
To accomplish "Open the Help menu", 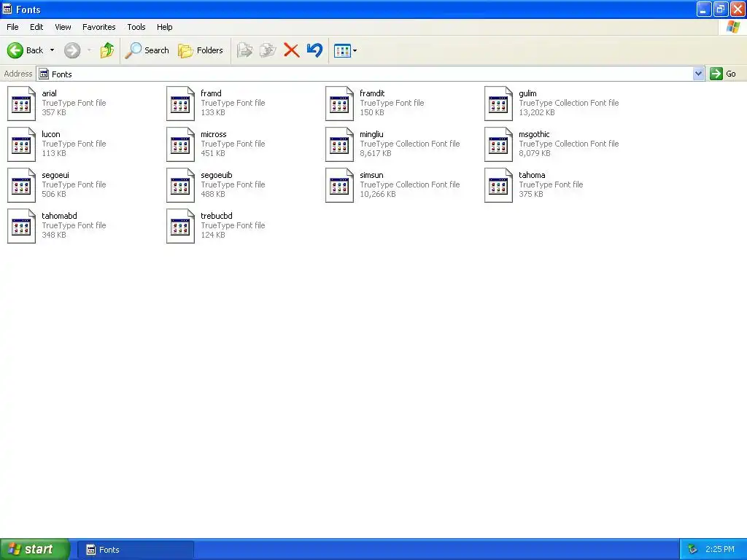I will point(164,27).
